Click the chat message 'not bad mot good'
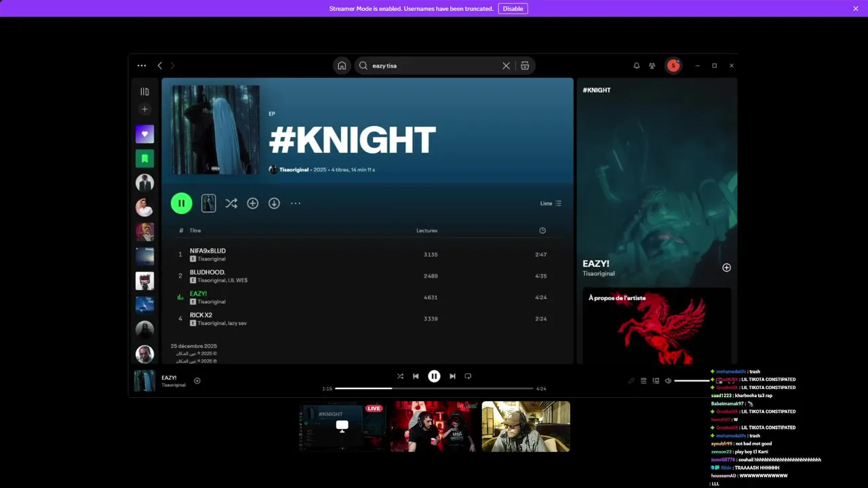This screenshot has width=868, height=488. coord(753,444)
